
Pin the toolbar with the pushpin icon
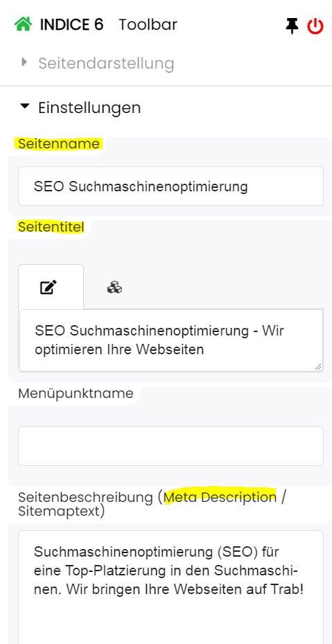point(292,26)
